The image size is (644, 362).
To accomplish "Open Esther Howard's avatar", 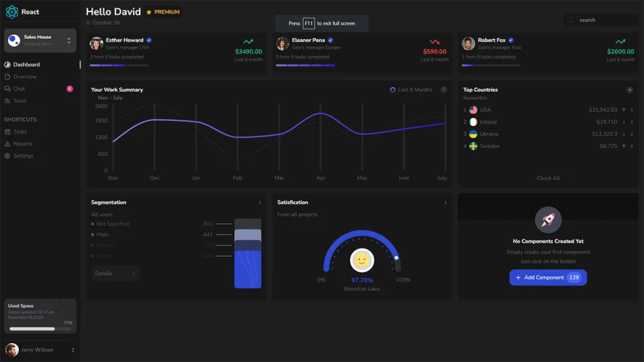I will (97, 44).
